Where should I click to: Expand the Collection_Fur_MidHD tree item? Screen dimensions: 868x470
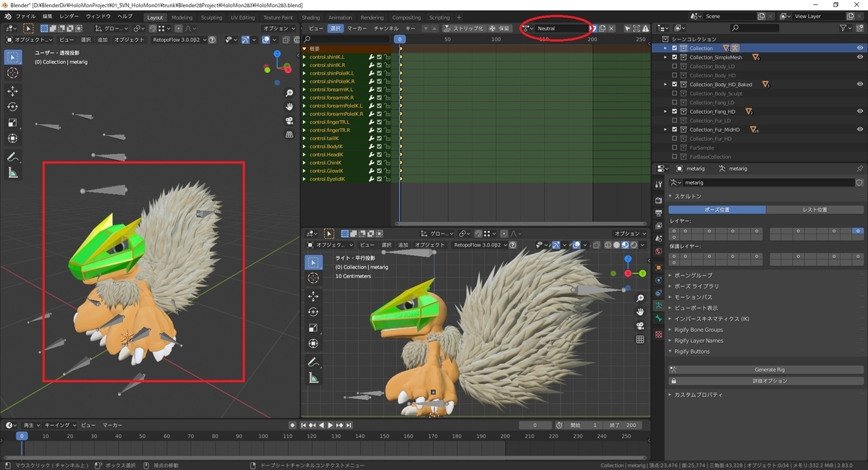[x=665, y=129]
